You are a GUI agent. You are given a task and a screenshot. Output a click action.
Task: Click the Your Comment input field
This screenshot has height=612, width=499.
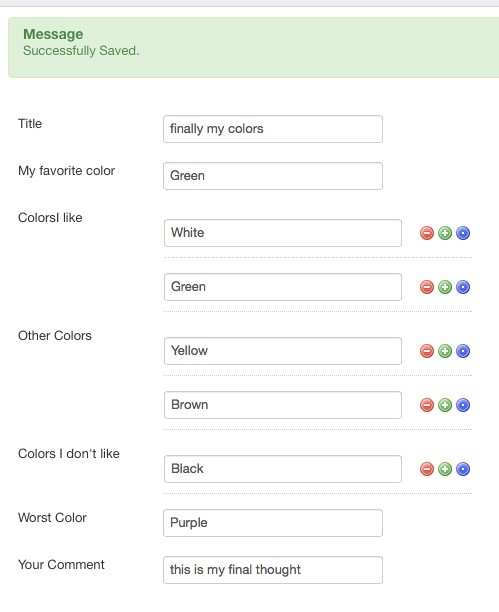click(273, 570)
